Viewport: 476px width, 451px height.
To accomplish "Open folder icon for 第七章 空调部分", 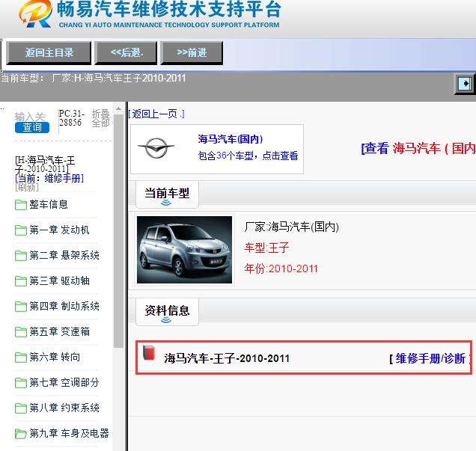I will (x=21, y=383).
